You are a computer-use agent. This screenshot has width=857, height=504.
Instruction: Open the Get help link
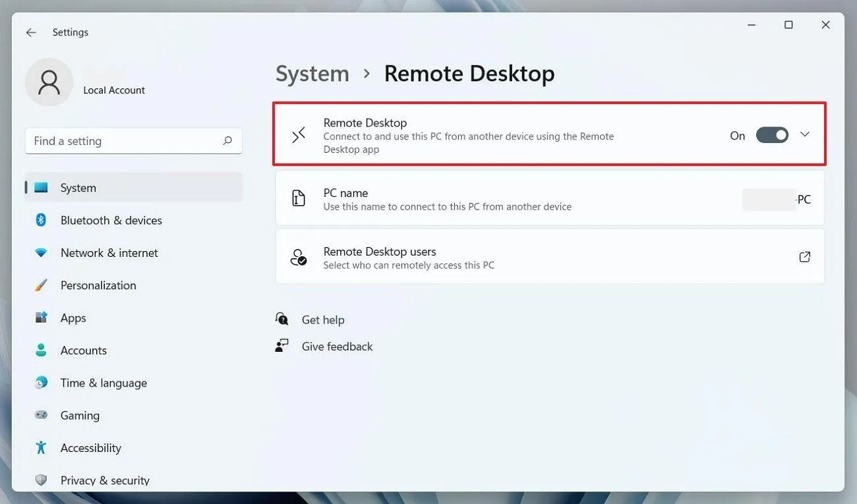323,320
